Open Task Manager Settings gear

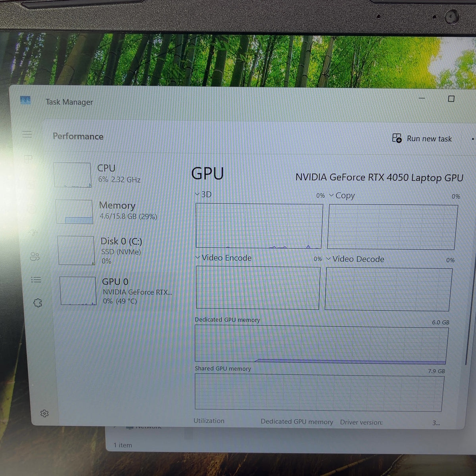44,414
